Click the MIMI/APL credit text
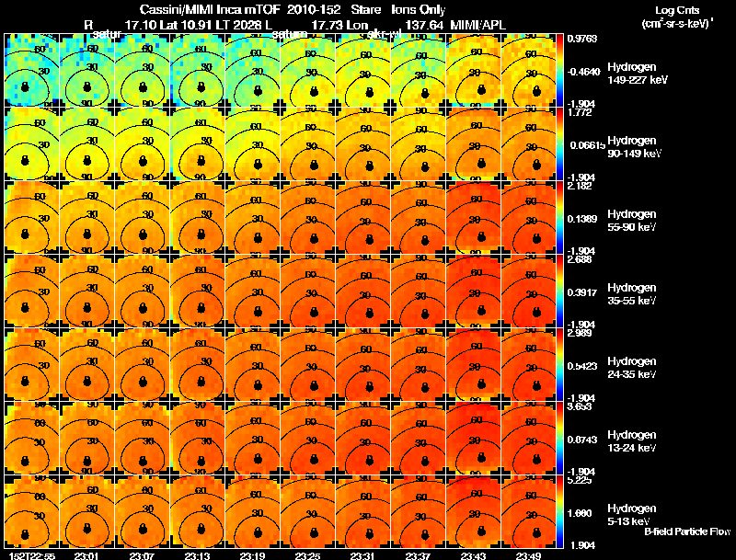736x560 pixels. 477,25
